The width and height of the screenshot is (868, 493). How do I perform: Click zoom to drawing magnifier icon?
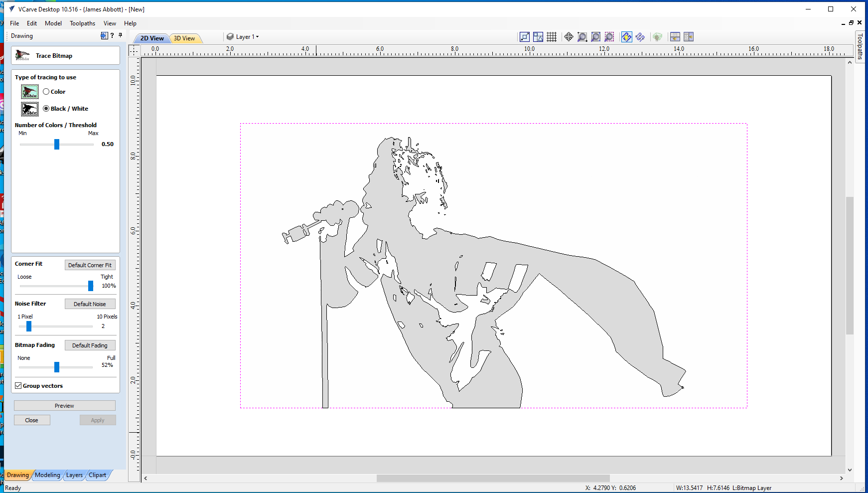click(595, 37)
